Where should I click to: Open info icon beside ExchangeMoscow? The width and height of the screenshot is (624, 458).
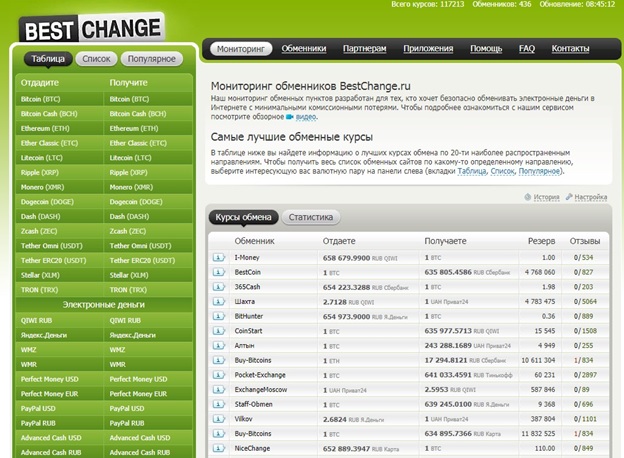[x=218, y=390]
